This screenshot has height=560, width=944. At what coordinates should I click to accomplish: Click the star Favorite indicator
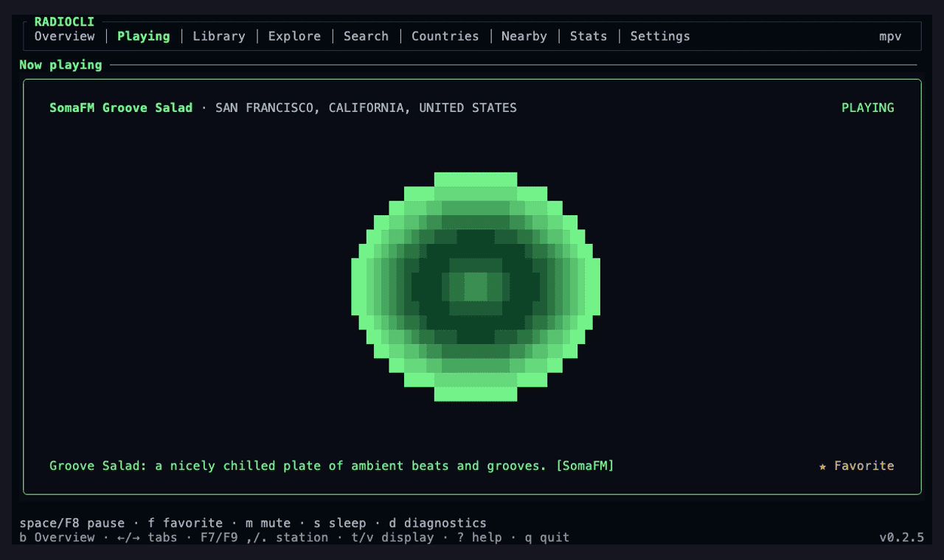(857, 466)
